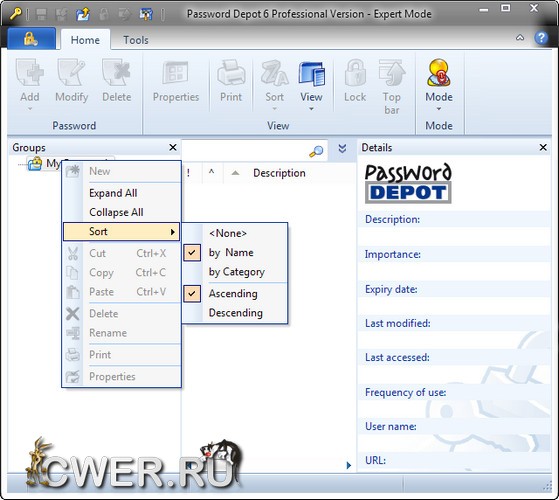Expand search options with the double-chevron
Image resolution: width=559 pixels, height=500 pixels.
(342, 148)
